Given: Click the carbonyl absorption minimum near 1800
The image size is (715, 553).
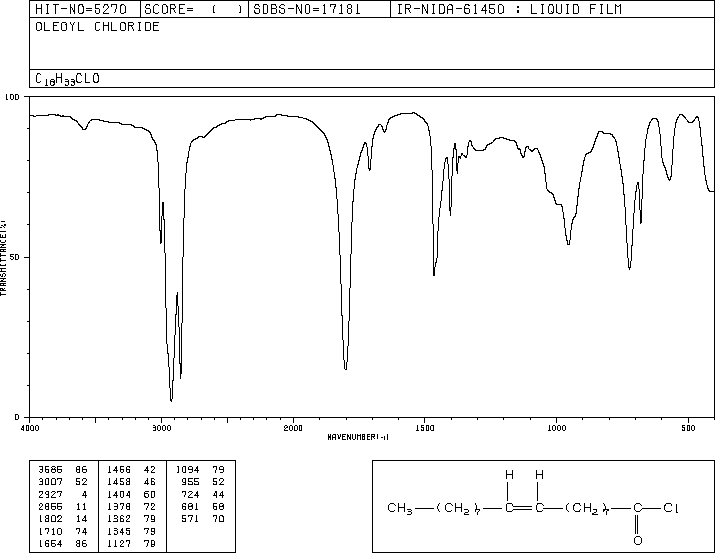Looking at the screenshot, I should tap(346, 368).
